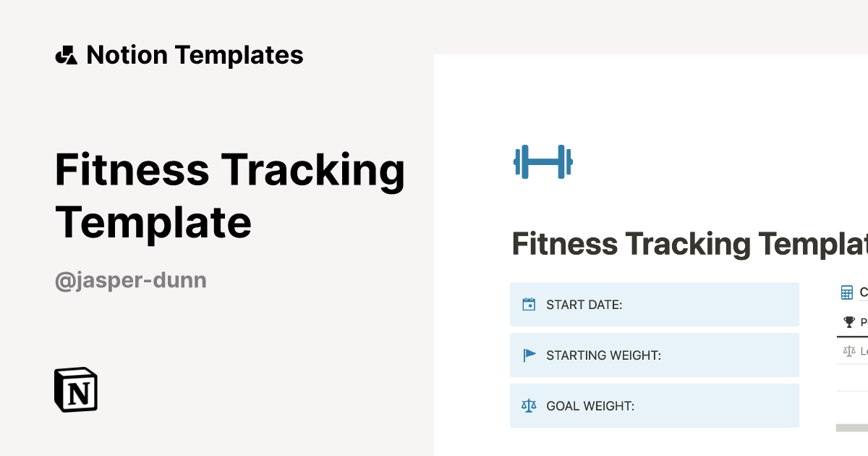Click the divider line under the trophy row
The width and height of the screenshot is (868, 456).
click(852, 337)
